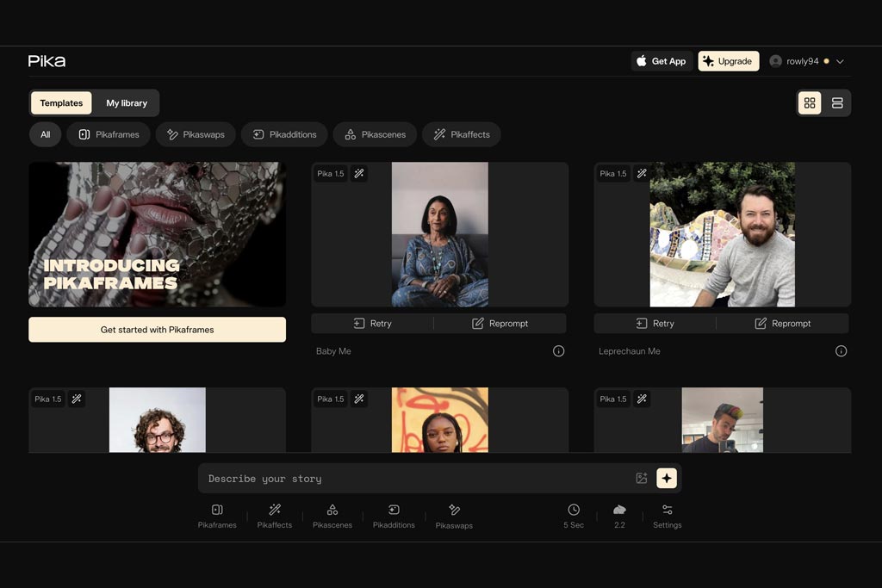Open Pikaffects tool below the prompt bar

point(275,516)
